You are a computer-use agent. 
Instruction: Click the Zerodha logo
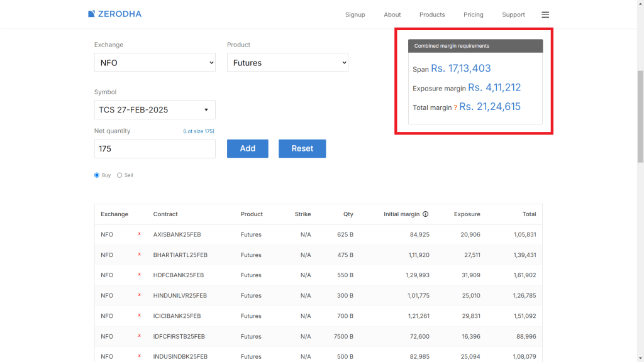tap(115, 14)
